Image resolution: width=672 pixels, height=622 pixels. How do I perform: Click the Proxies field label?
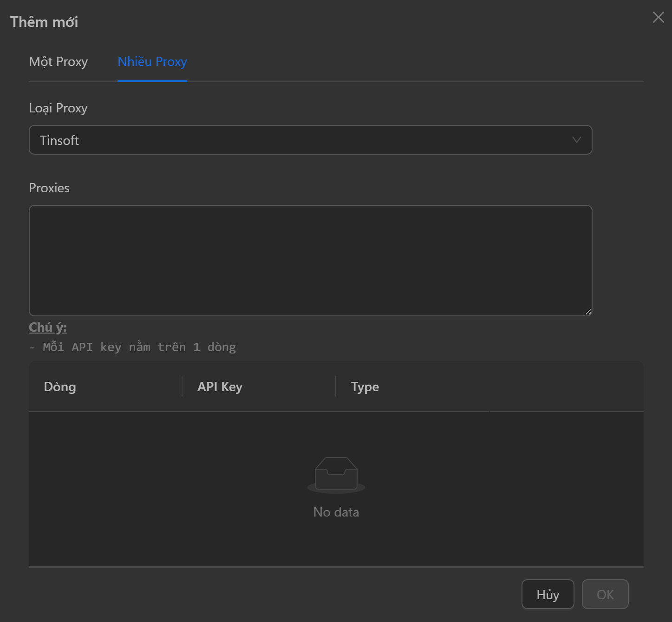pos(49,188)
